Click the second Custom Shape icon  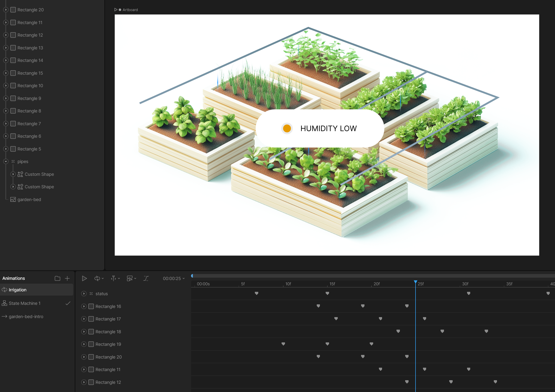coord(20,187)
